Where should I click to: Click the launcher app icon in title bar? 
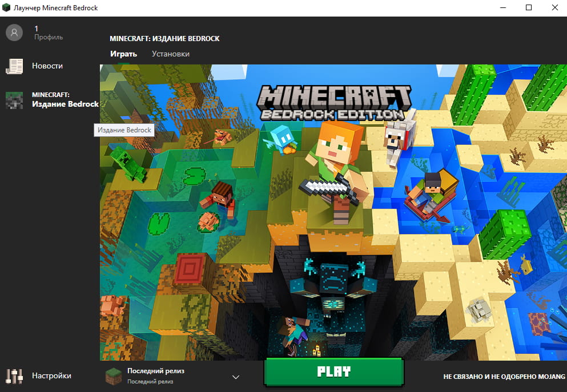[6, 7]
